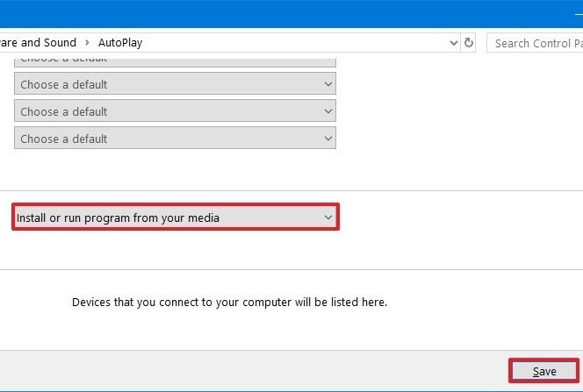Screen dimensions: 583x392
Task: Click the devices will be listed here text
Action: coord(229,303)
